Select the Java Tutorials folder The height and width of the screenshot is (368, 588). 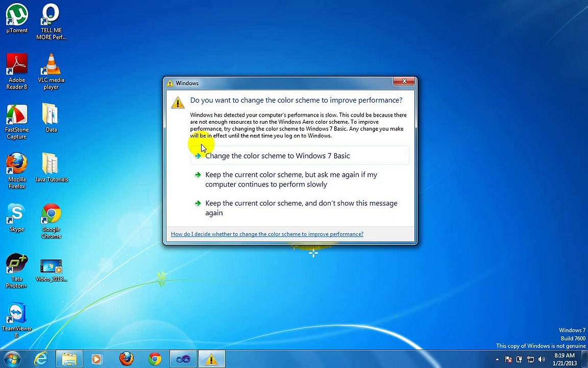point(52,168)
